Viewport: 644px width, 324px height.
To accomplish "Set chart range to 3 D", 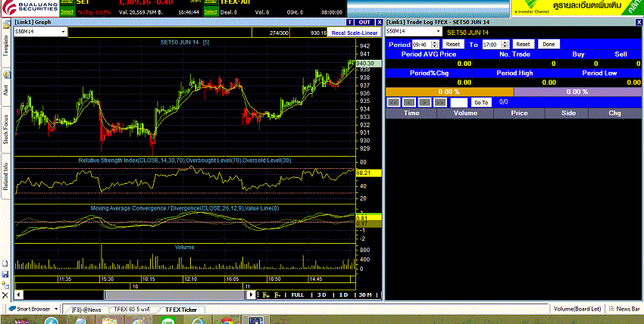I will (321, 295).
